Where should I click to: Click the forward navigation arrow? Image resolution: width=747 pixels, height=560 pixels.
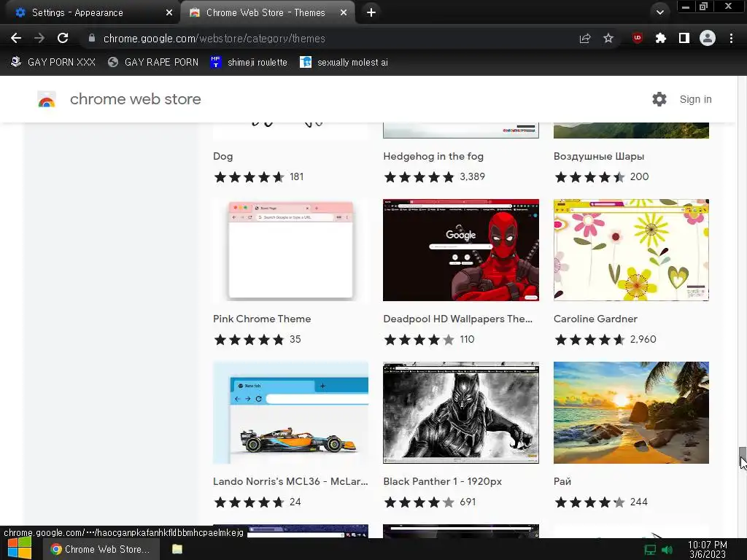tap(39, 38)
